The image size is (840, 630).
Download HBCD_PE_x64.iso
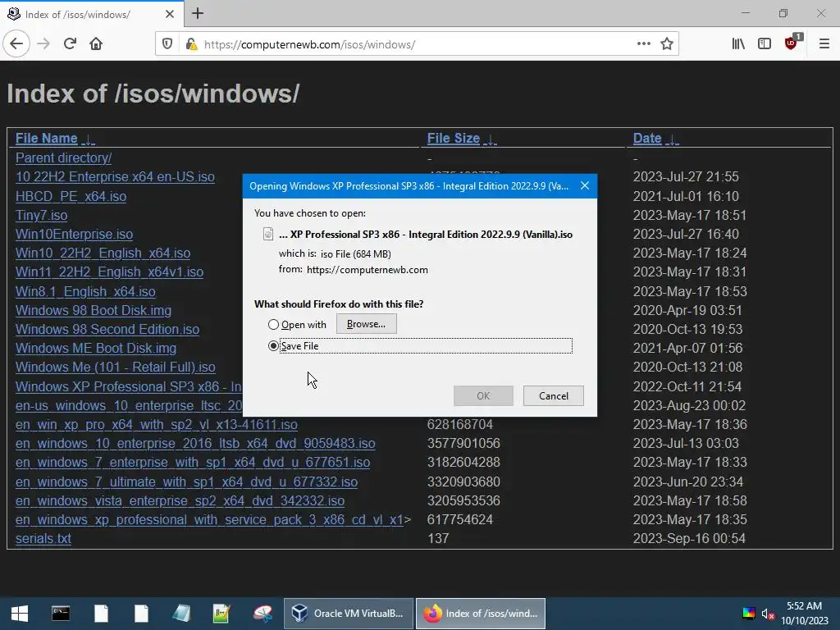pos(71,197)
